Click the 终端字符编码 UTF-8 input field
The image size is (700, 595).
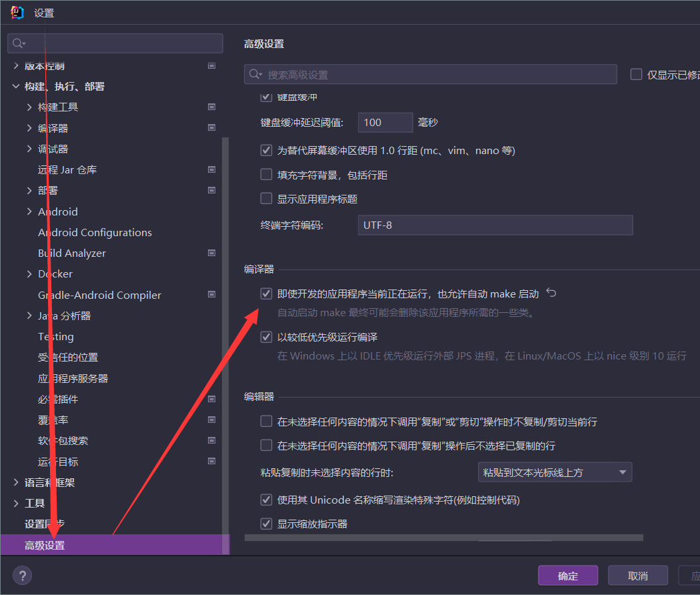(x=495, y=225)
